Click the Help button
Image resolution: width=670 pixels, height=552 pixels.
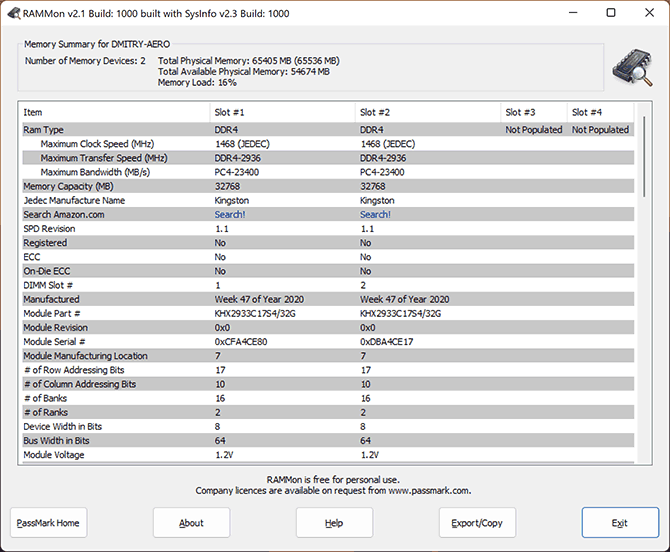(334, 522)
